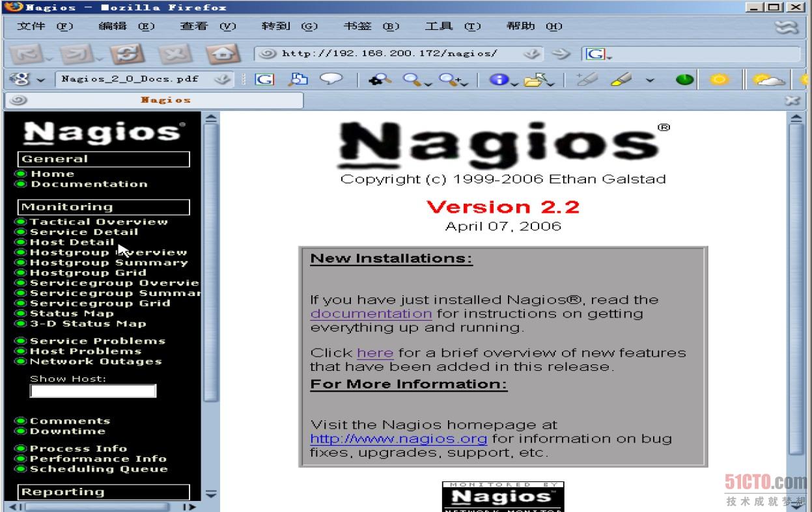The image size is (812, 512).
Task: Click the Show Host input field
Action: click(93, 391)
